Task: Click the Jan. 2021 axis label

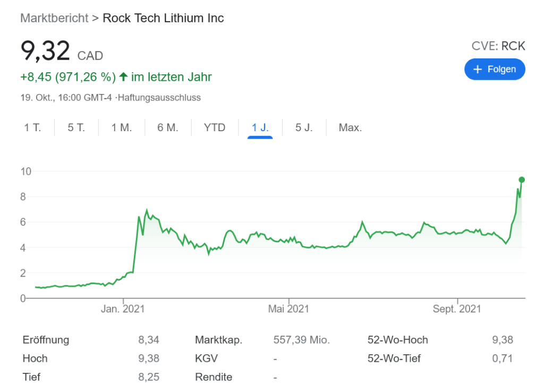Action: point(123,309)
